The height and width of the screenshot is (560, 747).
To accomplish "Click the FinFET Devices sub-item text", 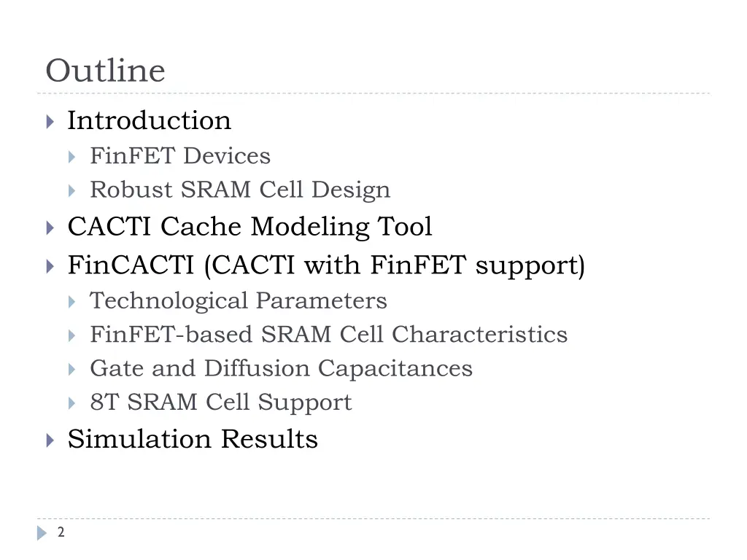I will coord(180,156).
